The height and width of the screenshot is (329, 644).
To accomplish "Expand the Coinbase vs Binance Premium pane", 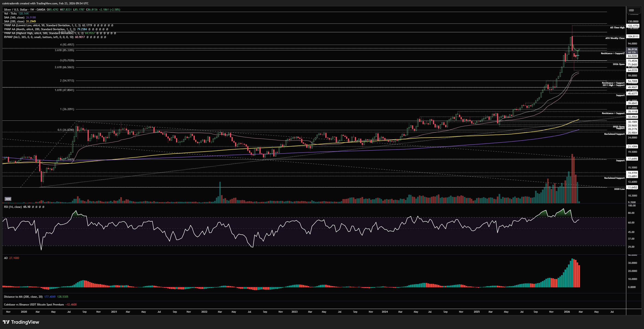I will tap(34, 305).
